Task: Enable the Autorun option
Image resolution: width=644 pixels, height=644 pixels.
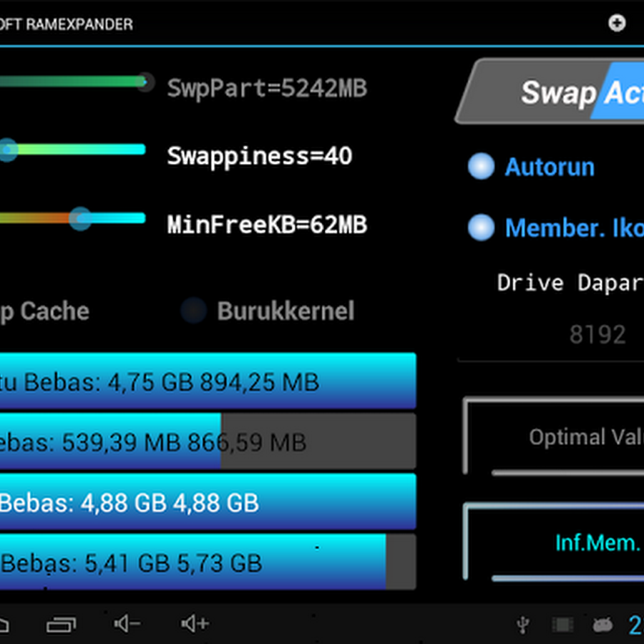Action: (532, 166)
